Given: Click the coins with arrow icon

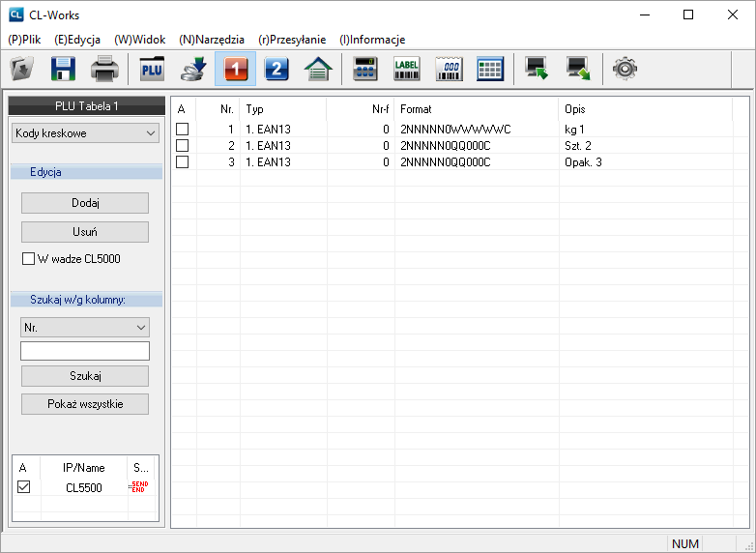Looking at the screenshot, I should coord(193,69).
